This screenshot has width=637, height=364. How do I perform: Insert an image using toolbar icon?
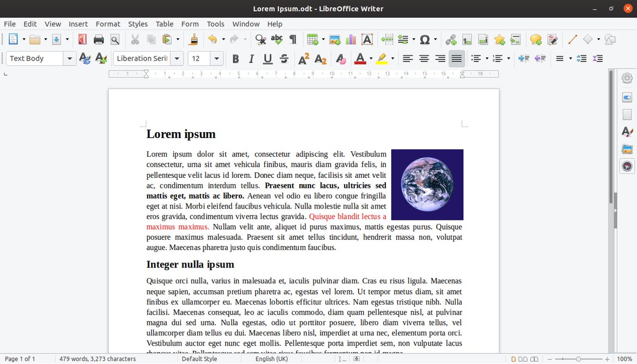click(334, 39)
